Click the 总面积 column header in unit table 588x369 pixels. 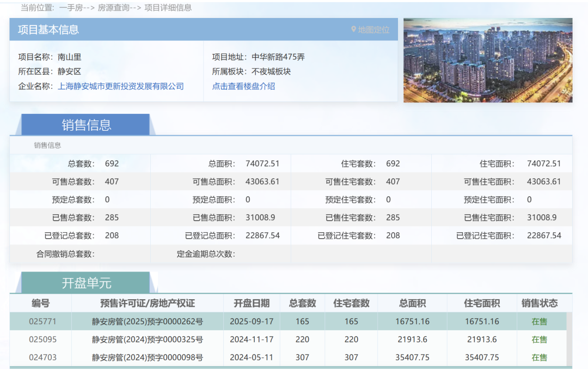coord(412,303)
